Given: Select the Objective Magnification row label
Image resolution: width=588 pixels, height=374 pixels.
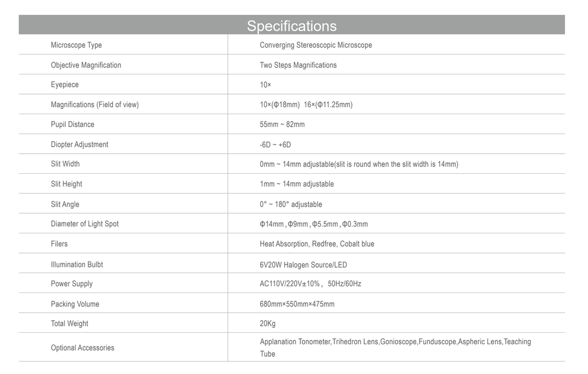Looking at the screenshot, I should 86,65.
